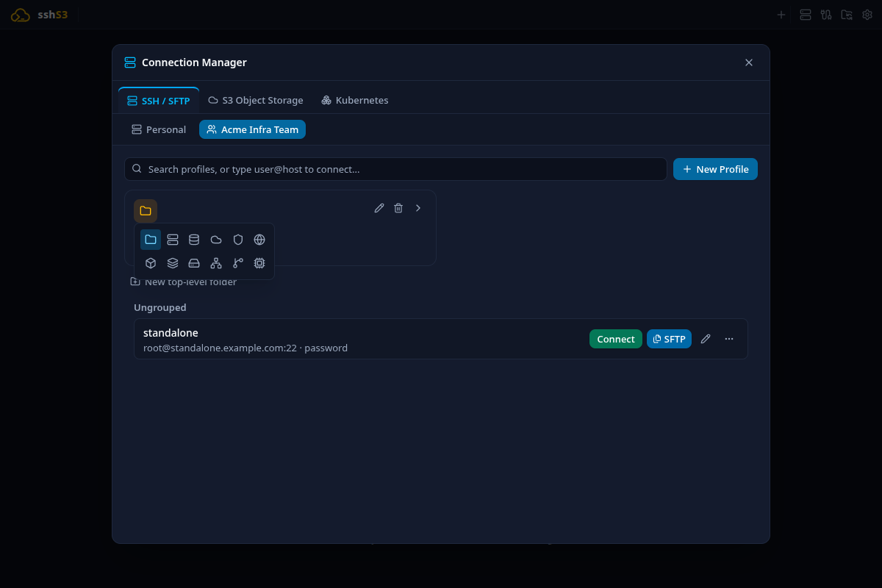
Task: Expand the folder with its chevron arrow
Action: coord(418,208)
